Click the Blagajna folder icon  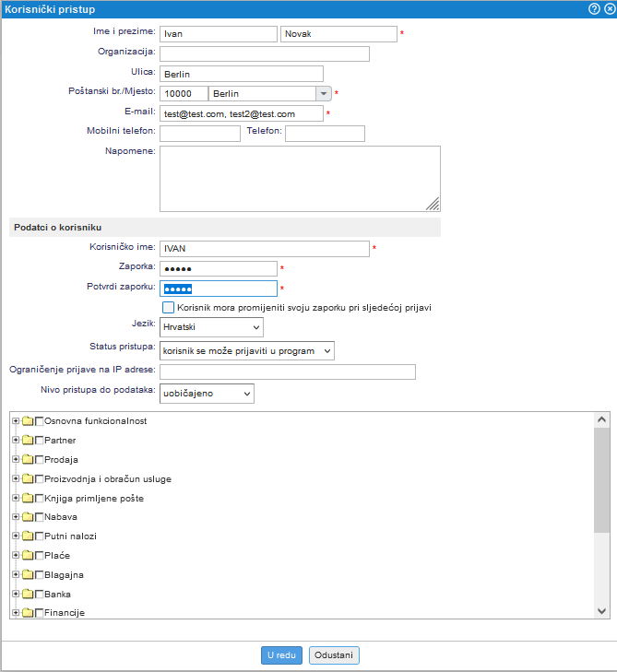point(28,574)
